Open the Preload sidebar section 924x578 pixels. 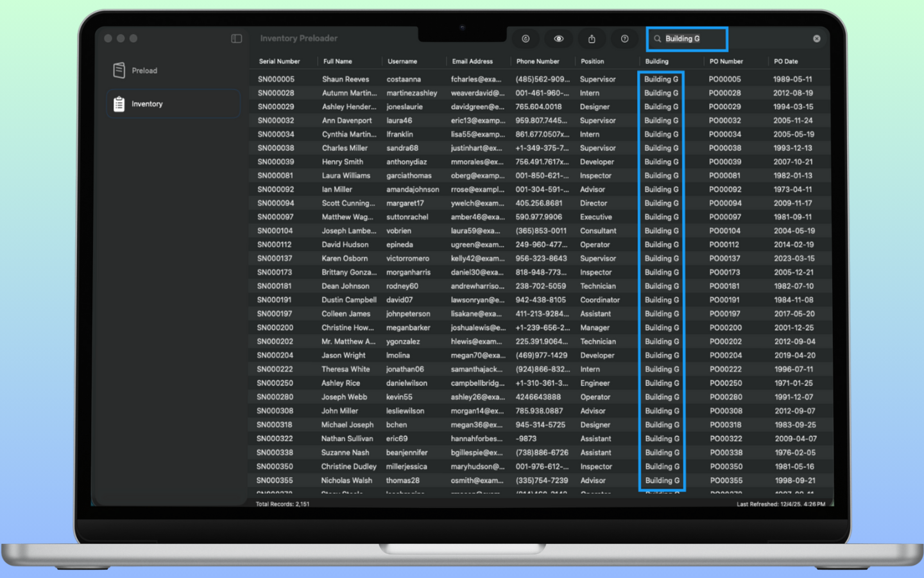click(x=144, y=71)
